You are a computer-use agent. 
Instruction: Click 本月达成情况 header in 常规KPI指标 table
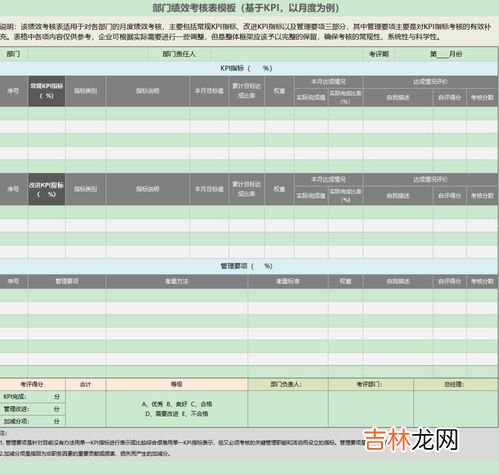coord(328,82)
